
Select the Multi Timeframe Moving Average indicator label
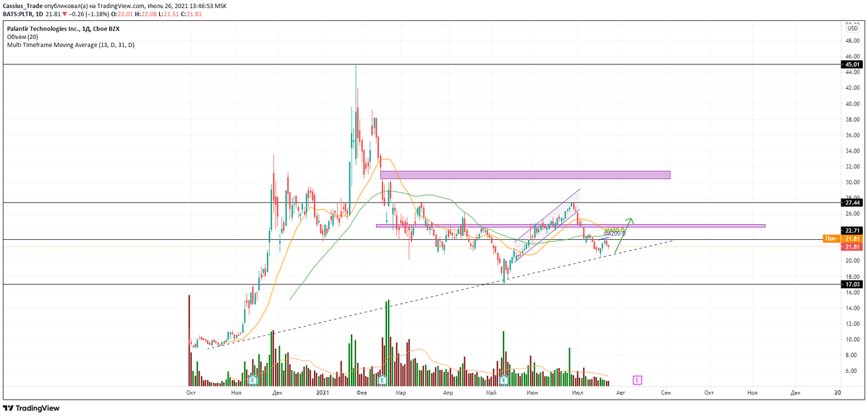[x=70, y=45]
